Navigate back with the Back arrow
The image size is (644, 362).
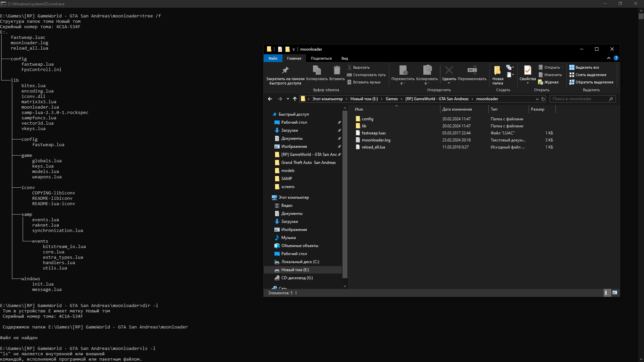(x=270, y=99)
